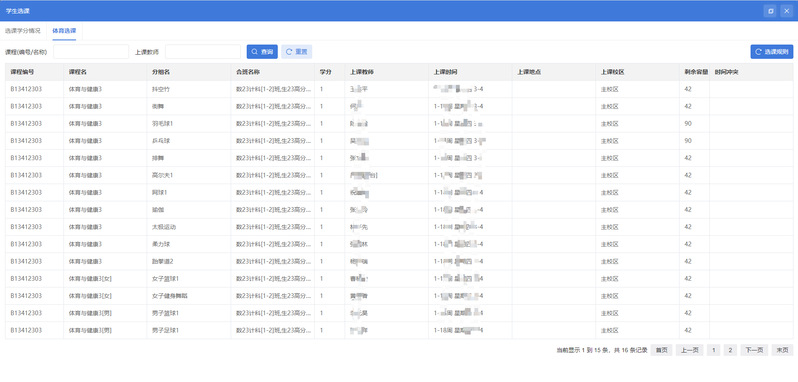The height and width of the screenshot is (382, 798).
Task: Close the 学生选课 dialog
Action: (786, 11)
